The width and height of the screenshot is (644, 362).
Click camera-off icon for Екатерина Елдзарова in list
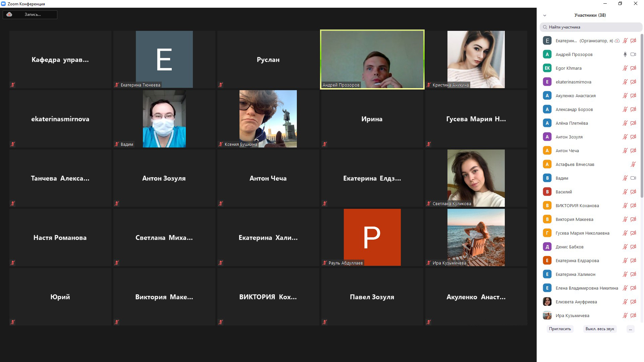click(x=633, y=260)
